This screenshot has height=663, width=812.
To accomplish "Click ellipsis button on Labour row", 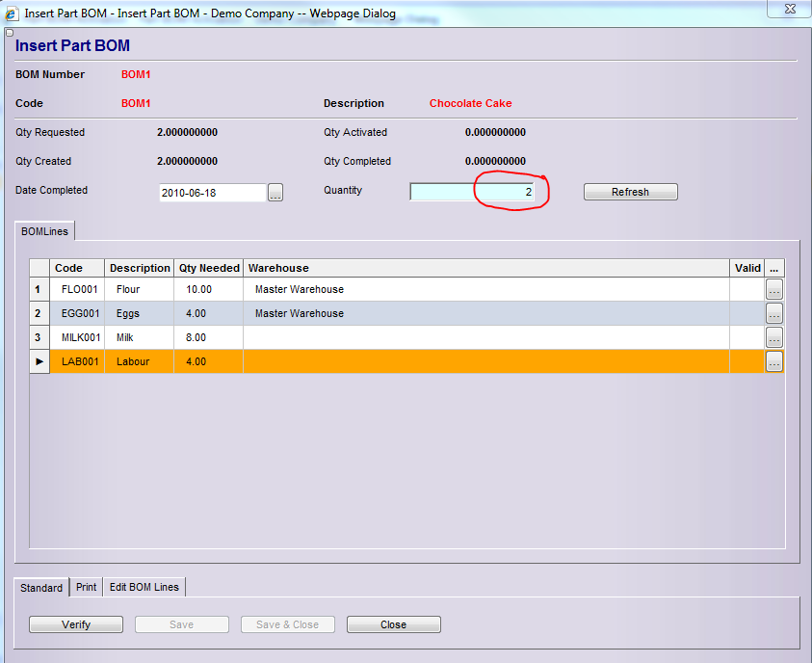I will tap(774, 361).
